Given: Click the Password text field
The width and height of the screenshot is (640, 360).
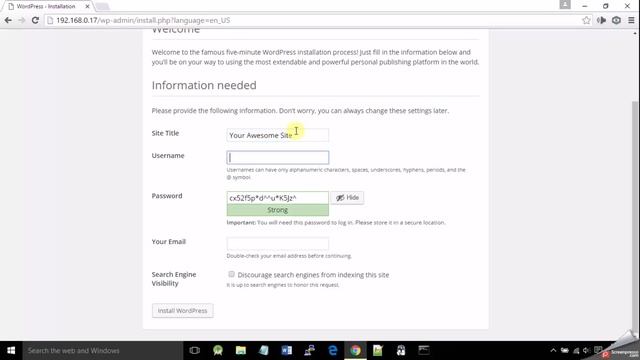Looking at the screenshot, I should point(278,198).
